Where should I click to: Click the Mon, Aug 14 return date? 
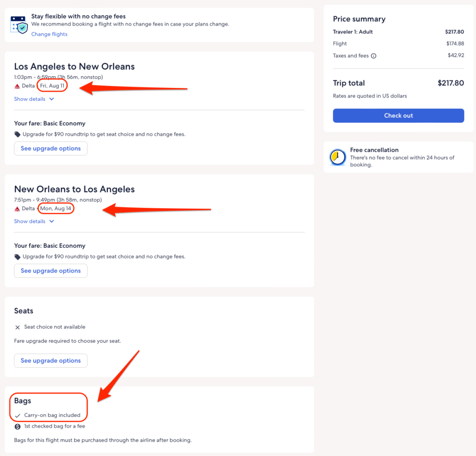pyautogui.click(x=56, y=209)
